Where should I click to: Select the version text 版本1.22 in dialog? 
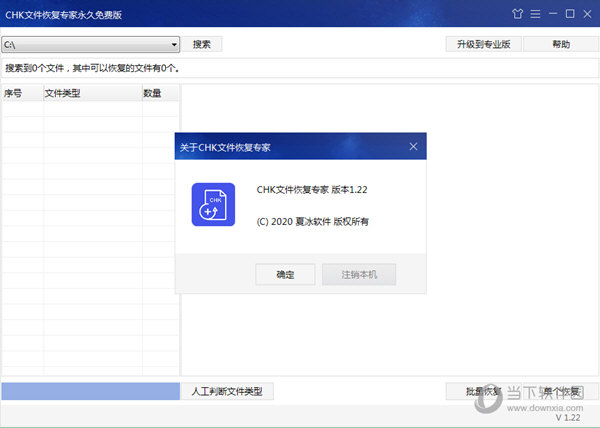click(349, 190)
